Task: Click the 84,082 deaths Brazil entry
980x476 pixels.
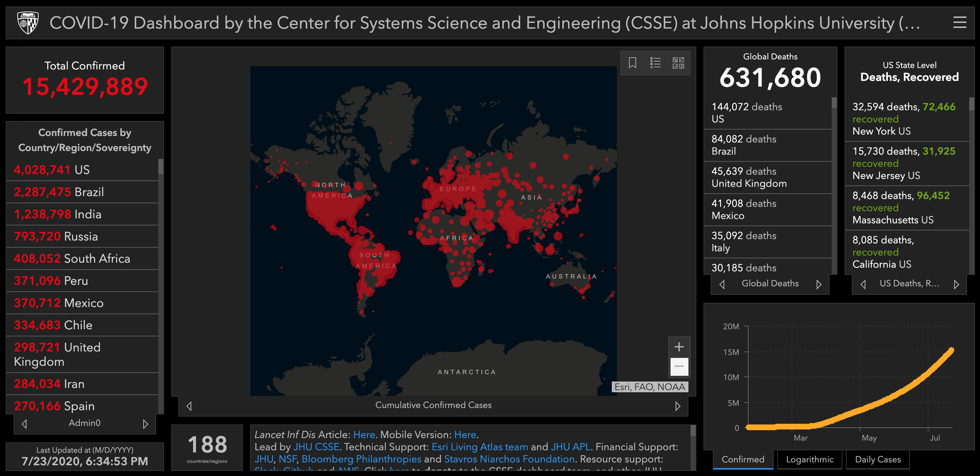Action: point(768,145)
